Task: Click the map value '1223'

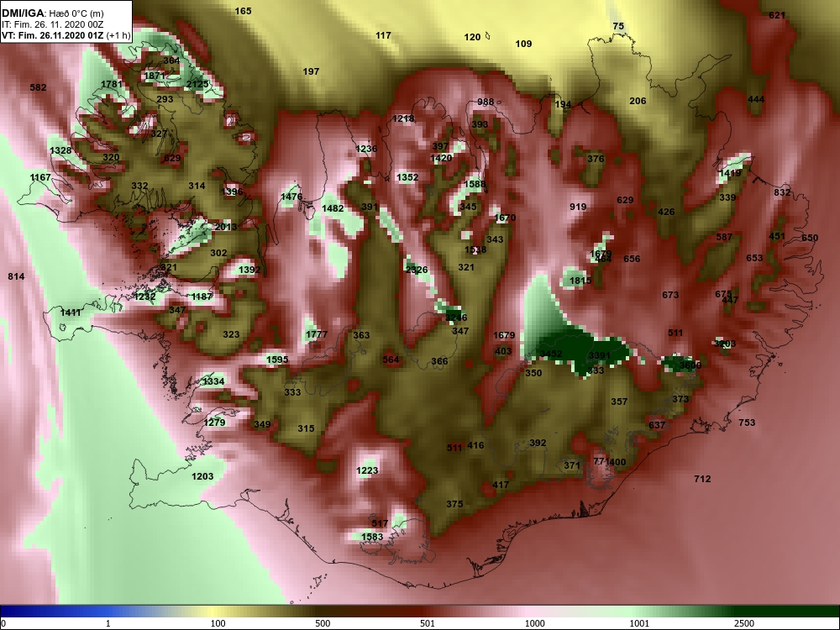Action: click(x=367, y=470)
